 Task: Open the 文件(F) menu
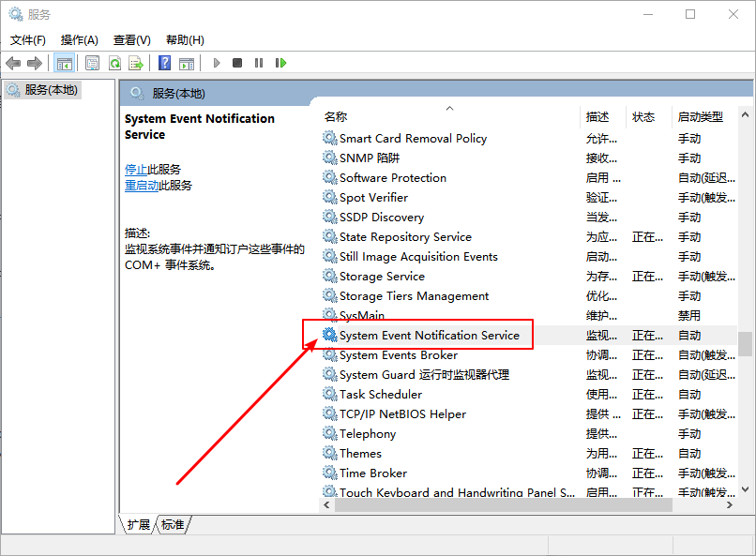click(x=28, y=39)
